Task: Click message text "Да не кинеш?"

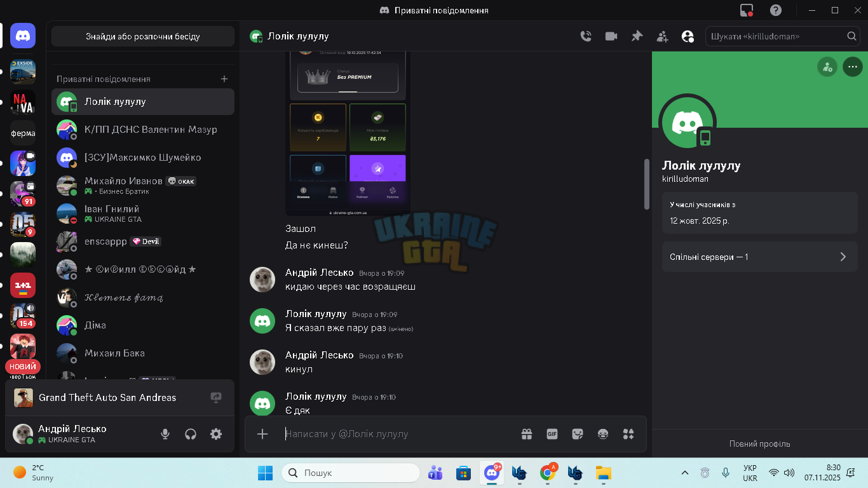Action: 316,245
